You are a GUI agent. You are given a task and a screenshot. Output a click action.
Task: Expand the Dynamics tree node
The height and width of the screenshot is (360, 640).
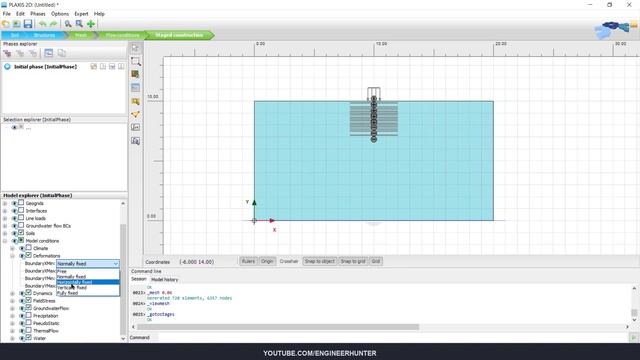click(x=12, y=293)
